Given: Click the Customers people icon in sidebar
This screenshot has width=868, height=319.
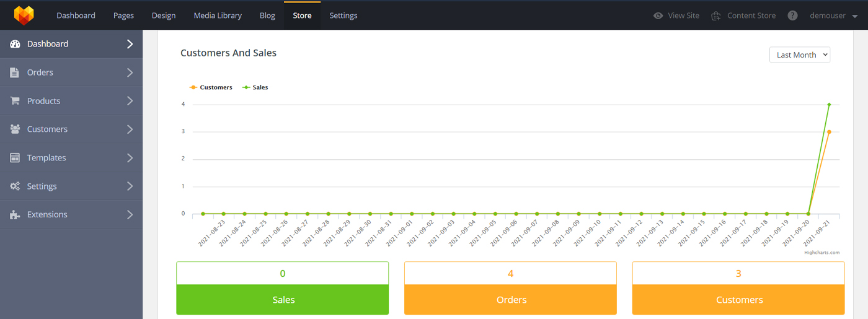Looking at the screenshot, I should point(15,129).
